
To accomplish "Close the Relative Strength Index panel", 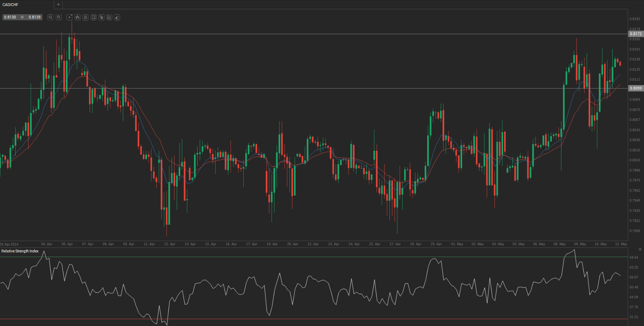I will 640,249.
